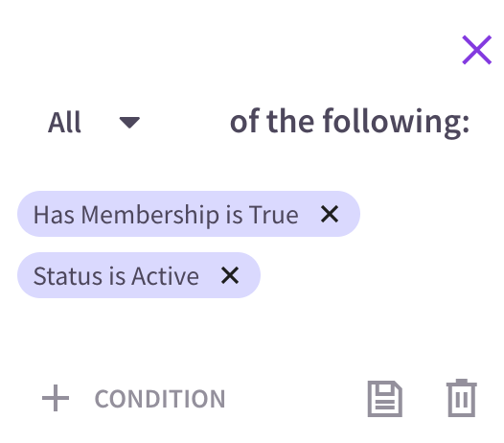Image resolution: width=504 pixels, height=443 pixels.
Task: Select the Has Membership is True chip
Action: click(x=189, y=214)
